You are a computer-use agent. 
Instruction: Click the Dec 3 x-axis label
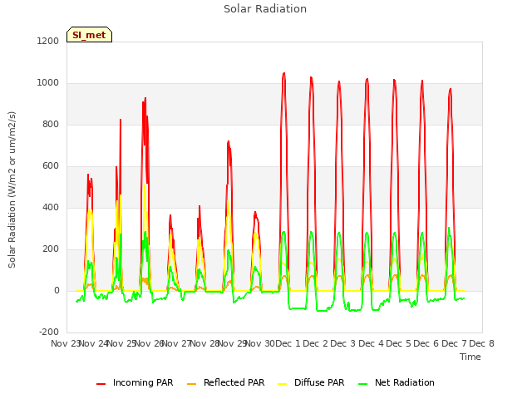(343, 343)
